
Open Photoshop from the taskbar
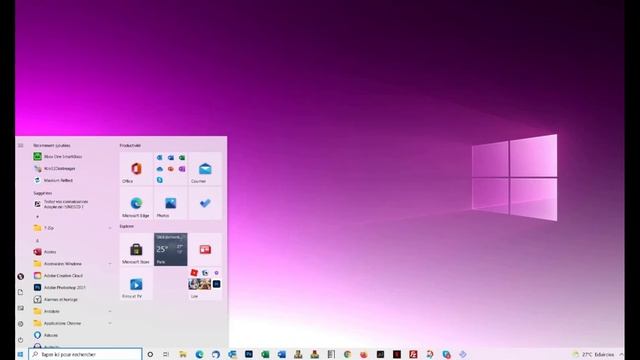(249, 354)
